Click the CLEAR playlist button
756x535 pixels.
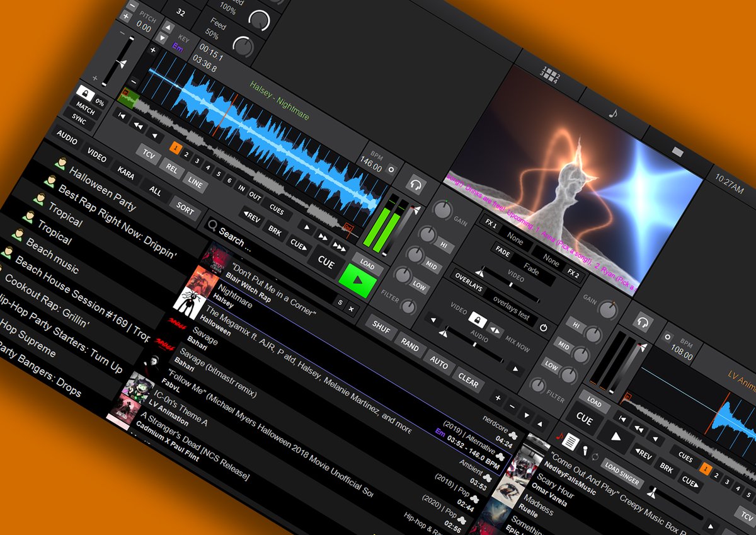click(468, 381)
